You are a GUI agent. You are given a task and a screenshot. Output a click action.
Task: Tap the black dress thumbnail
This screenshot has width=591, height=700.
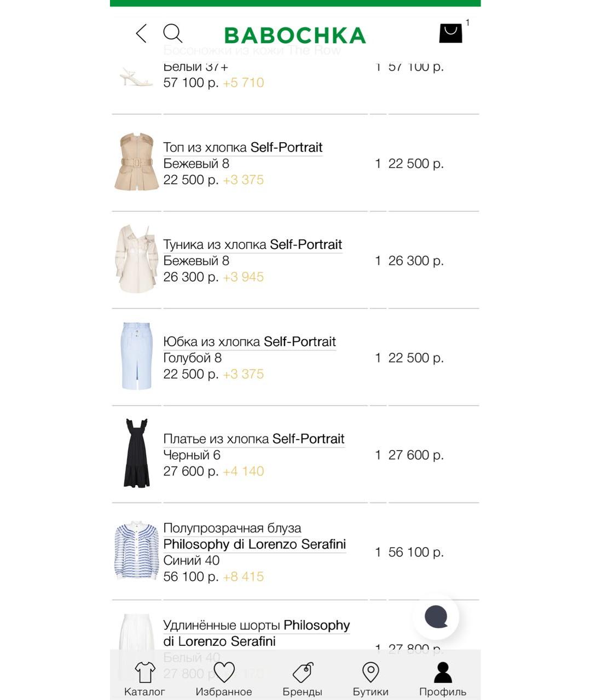tap(136, 453)
